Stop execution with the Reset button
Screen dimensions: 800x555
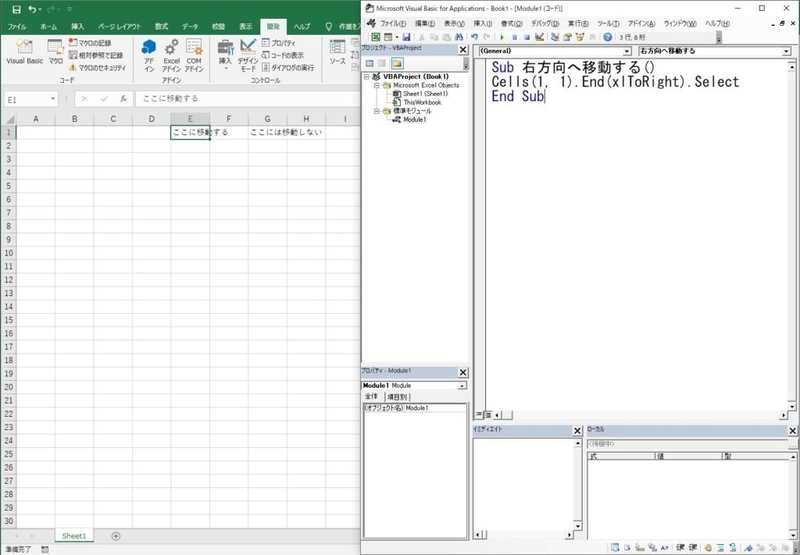point(527,37)
